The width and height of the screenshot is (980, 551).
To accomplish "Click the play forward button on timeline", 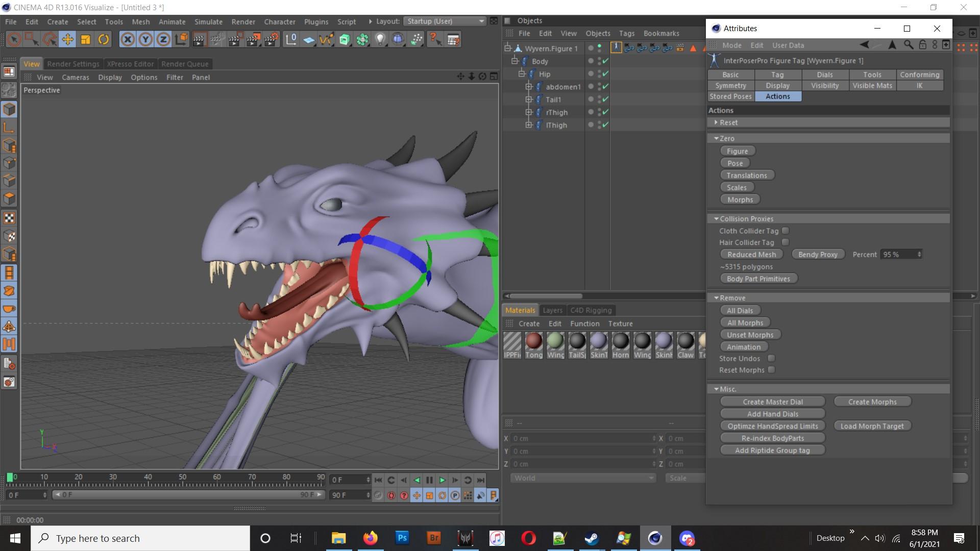I will [442, 480].
